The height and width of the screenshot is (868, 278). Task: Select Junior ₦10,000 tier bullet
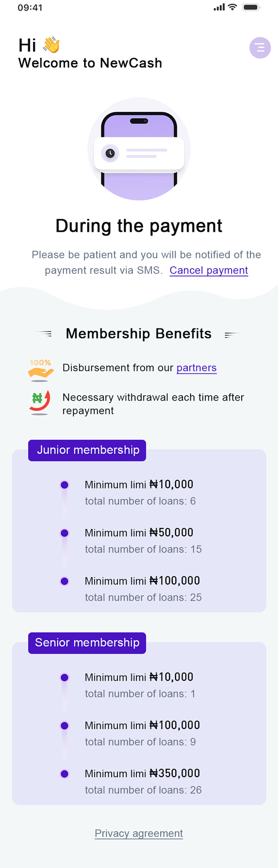(x=65, y=485)
